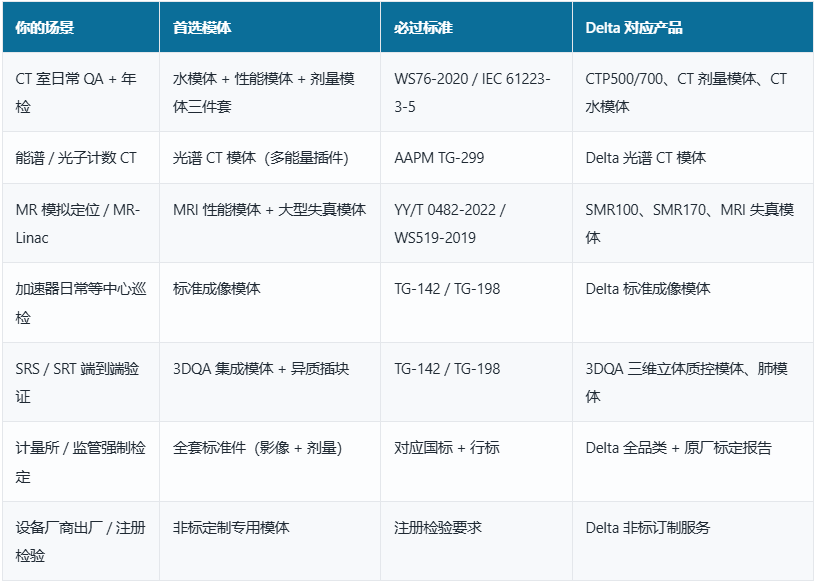Select the product cell 'Delta 标准成像模体'
Viewport: 816px width, 584px height.
[693, 303]
